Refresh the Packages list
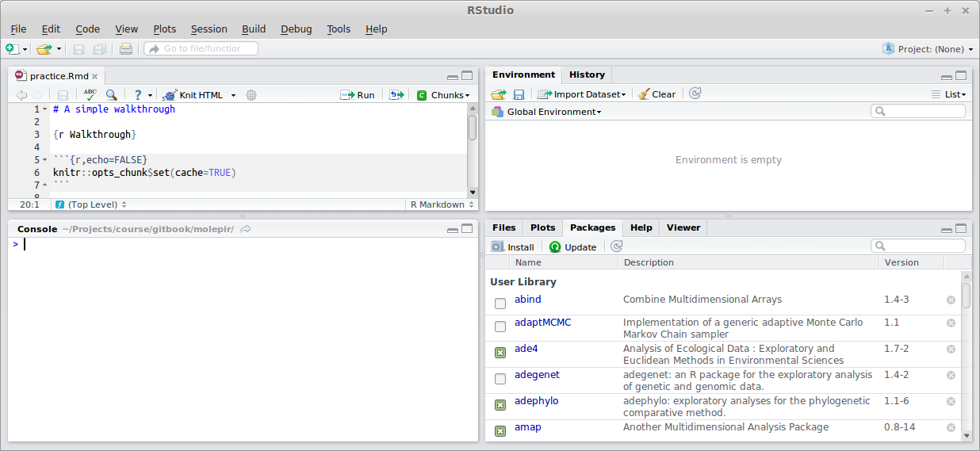Screen dimensions: 980x451 coord(617,247)
